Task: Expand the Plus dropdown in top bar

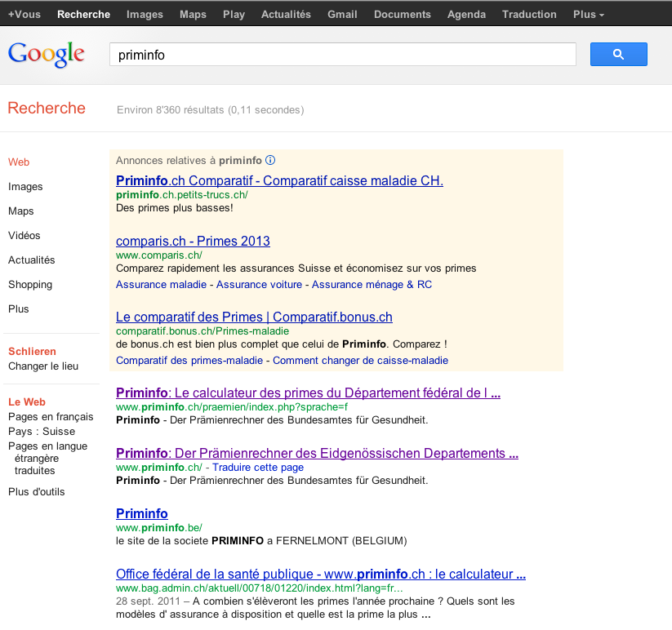Action: pyautogui.click(x=589, y=14)
